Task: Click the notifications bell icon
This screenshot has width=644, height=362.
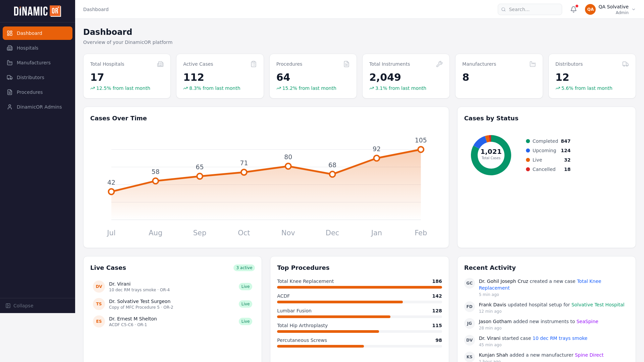Action: 574,9
